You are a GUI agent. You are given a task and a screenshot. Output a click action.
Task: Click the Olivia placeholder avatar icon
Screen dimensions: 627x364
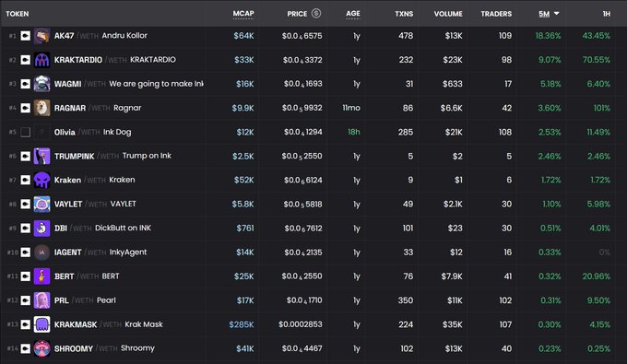pos(42,132)
